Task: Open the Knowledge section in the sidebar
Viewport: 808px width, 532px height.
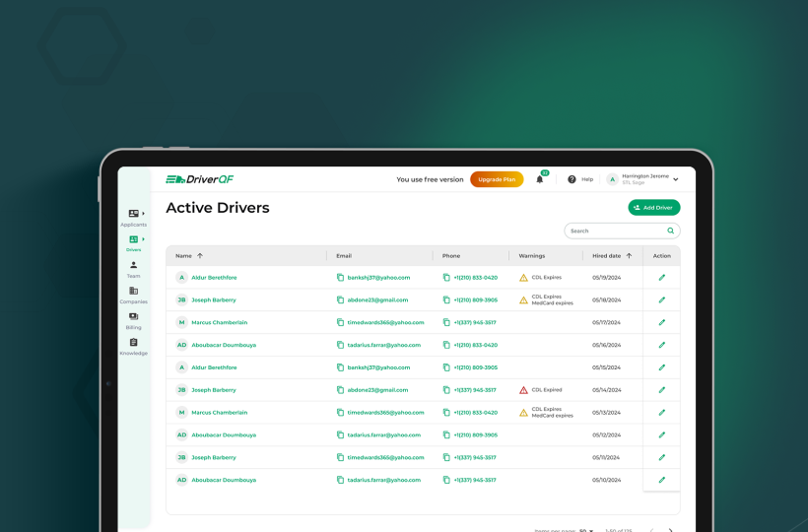Action: click(x=133, y=343)
